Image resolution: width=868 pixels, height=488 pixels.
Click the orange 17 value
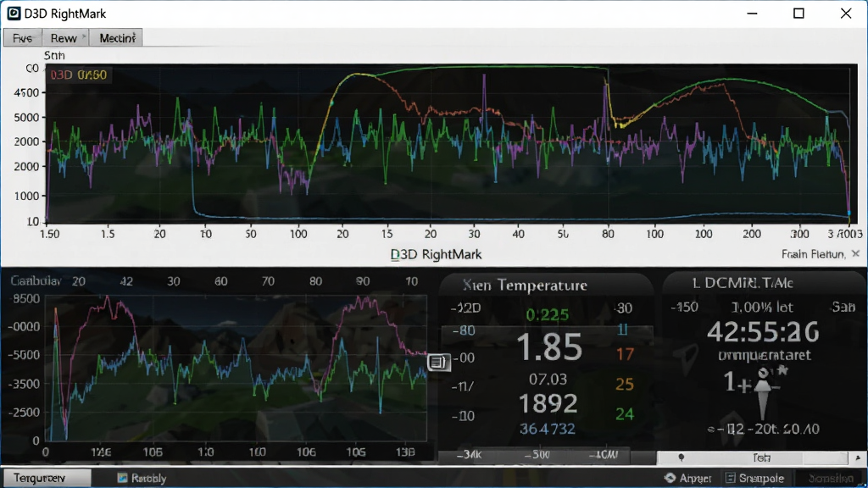click(625, 354)
